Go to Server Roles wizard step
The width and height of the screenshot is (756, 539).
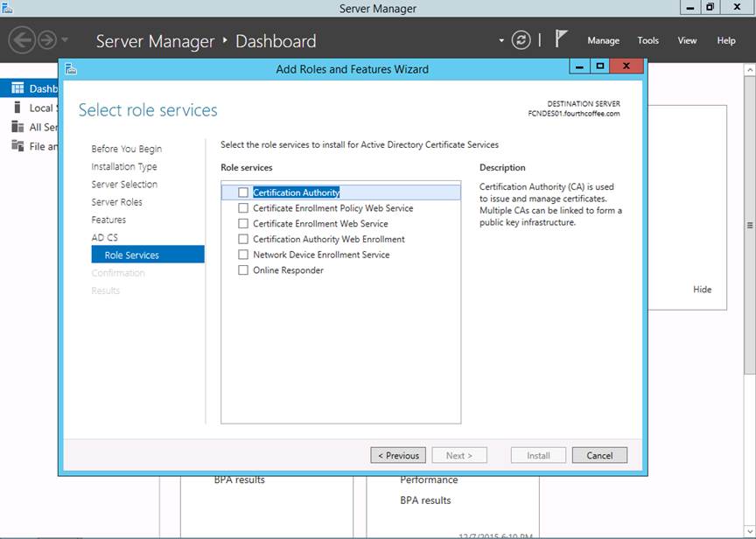[116, 202]
